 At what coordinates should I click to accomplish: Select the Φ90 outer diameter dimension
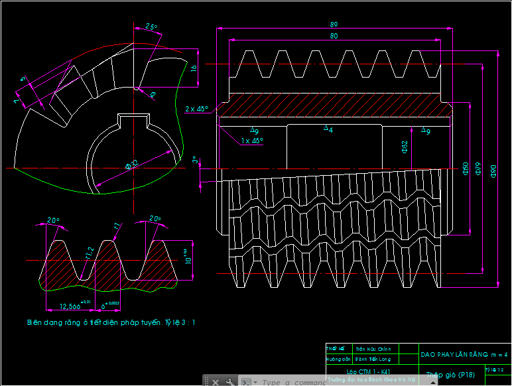tap(494, 171)
